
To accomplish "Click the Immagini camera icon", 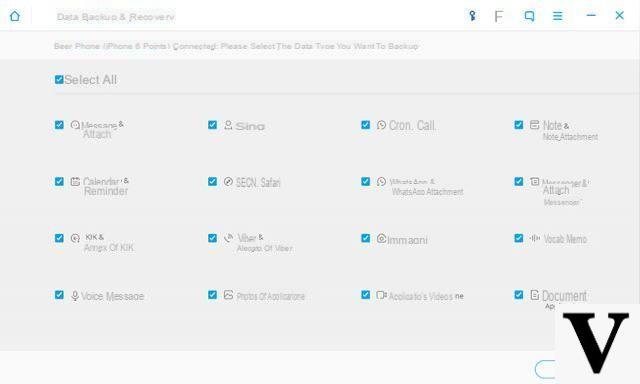I will tap(381, 238).
